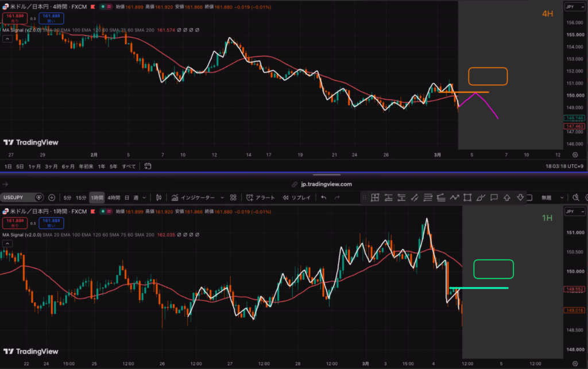The image size is (588, 369).
Task: Click the browser forward arrow
Action: (5, 184)
